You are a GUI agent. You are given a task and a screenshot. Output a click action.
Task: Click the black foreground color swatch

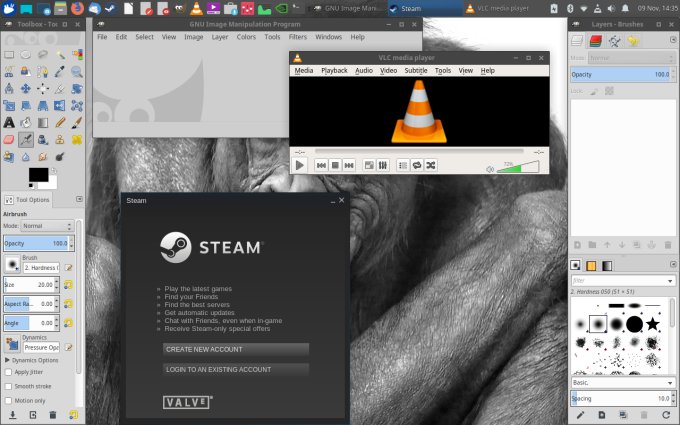38,174
